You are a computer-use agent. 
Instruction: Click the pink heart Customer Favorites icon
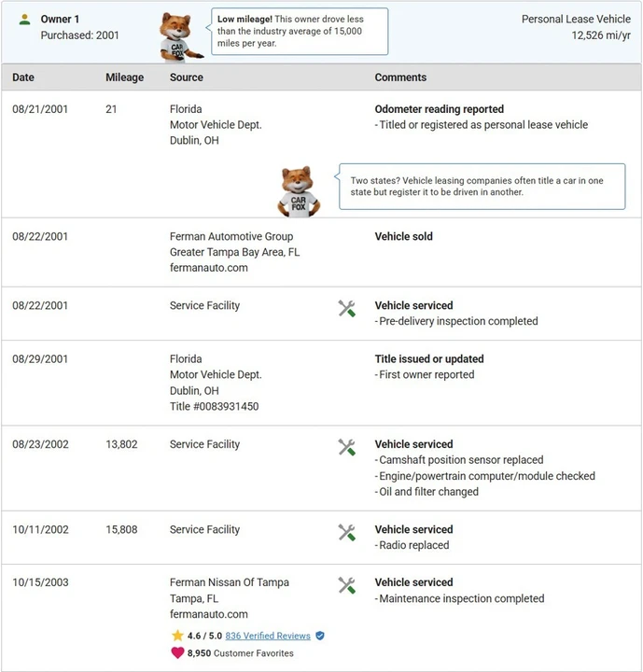(177, 652)
